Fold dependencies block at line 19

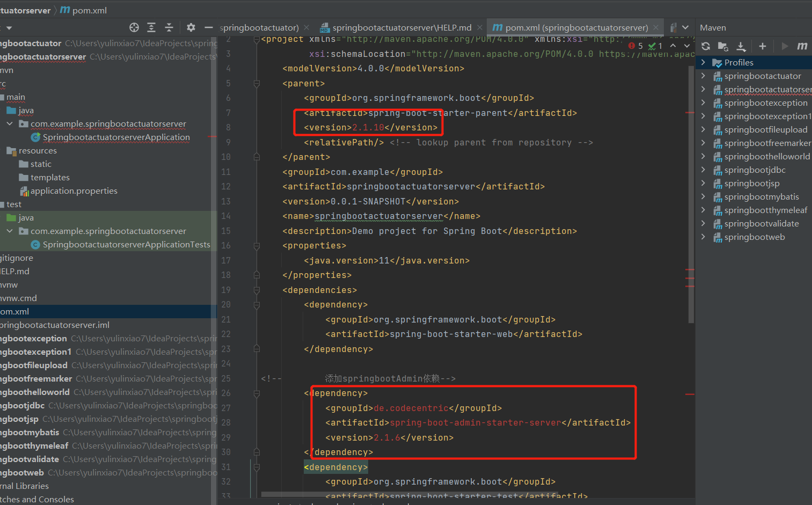click(x=257, y=290)
